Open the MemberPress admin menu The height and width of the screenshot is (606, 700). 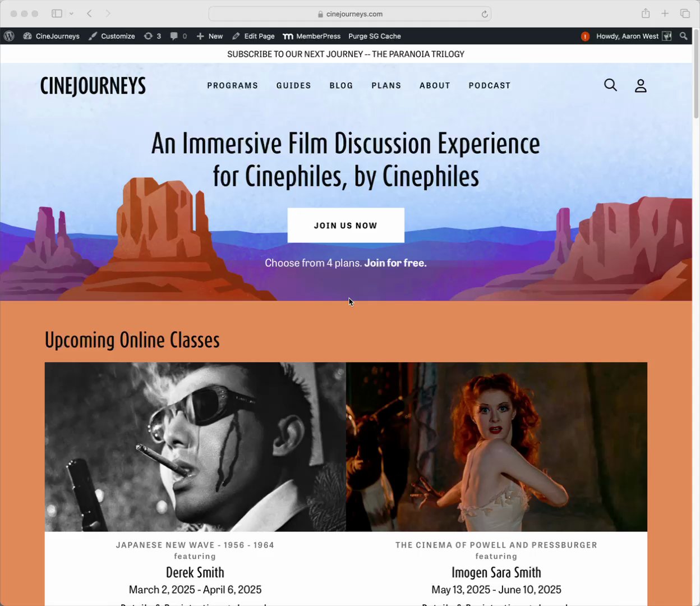click(x=312, y=36)
